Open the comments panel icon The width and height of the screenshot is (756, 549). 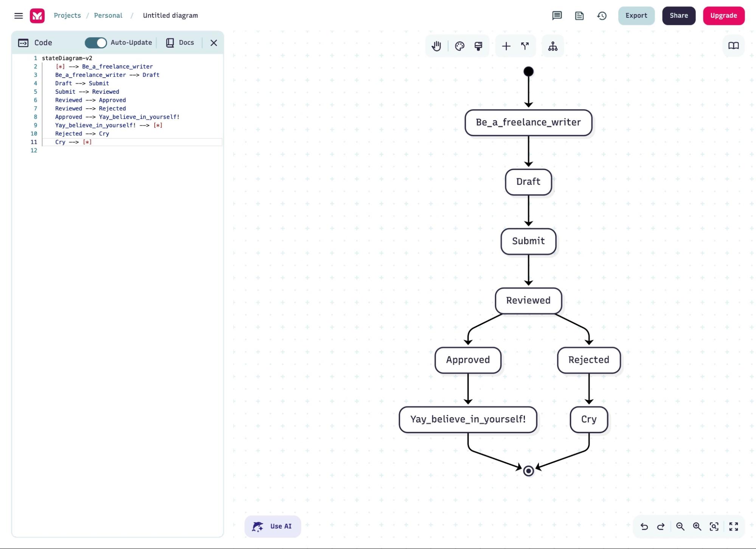[x=557, y=16]
